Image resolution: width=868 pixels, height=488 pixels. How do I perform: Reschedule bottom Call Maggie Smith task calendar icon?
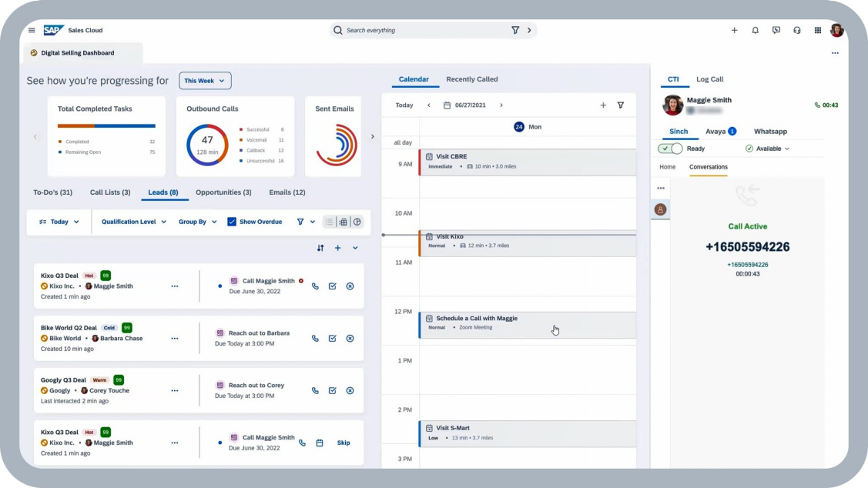(320, 443)
